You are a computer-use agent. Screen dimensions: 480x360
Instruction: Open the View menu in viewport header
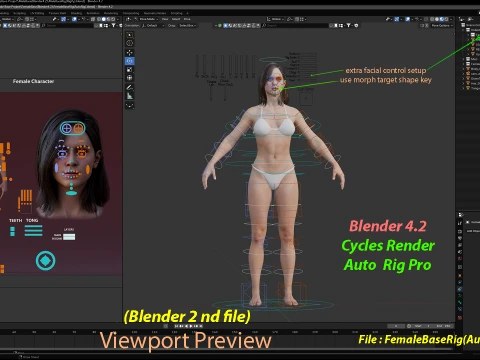pyautogui.click(x=165, y=19)
